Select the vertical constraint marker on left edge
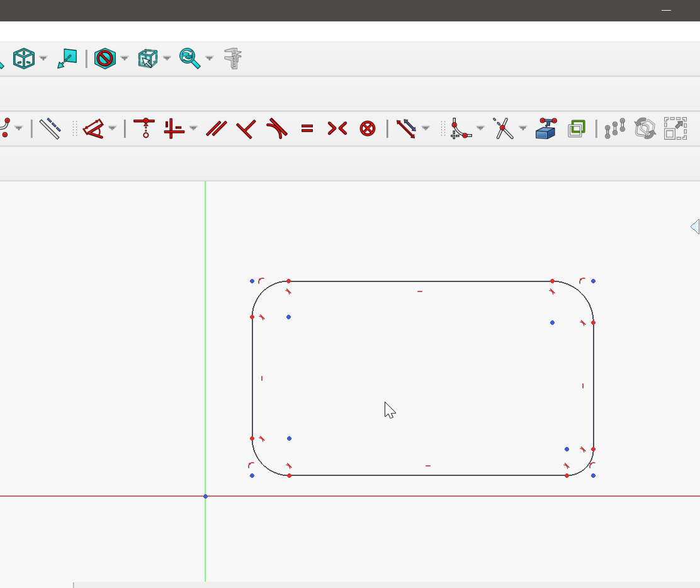 [262, 378]
